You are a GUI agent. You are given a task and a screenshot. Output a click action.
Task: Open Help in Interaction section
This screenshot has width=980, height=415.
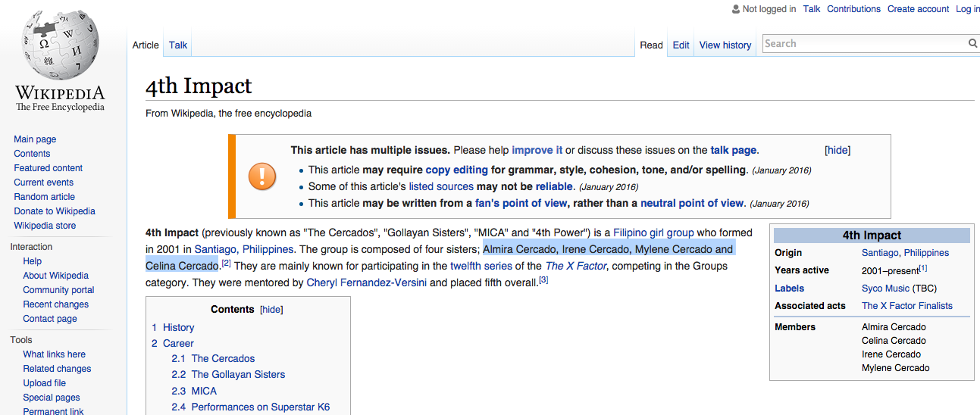33,261
